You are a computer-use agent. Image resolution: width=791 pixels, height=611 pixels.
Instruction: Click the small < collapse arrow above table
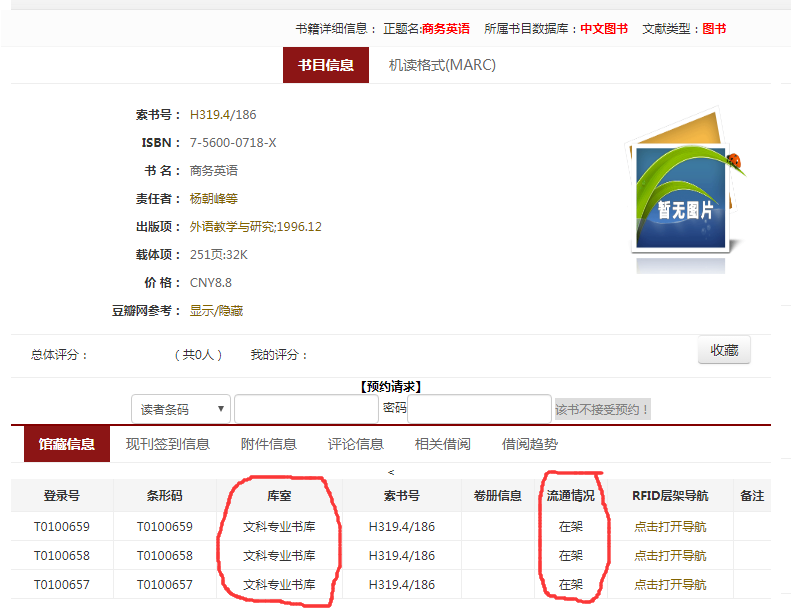[x=391, y=472]
